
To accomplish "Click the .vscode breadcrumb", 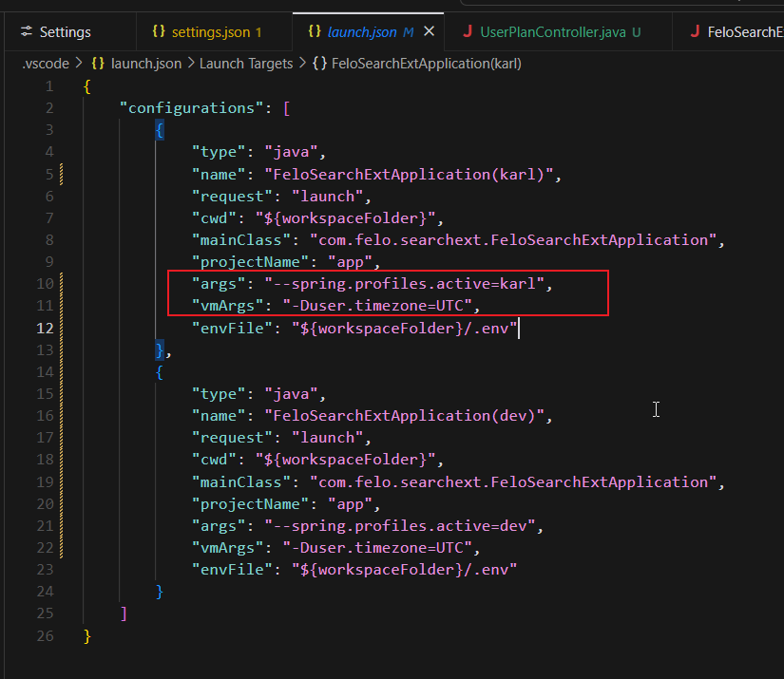I will 46,64.
